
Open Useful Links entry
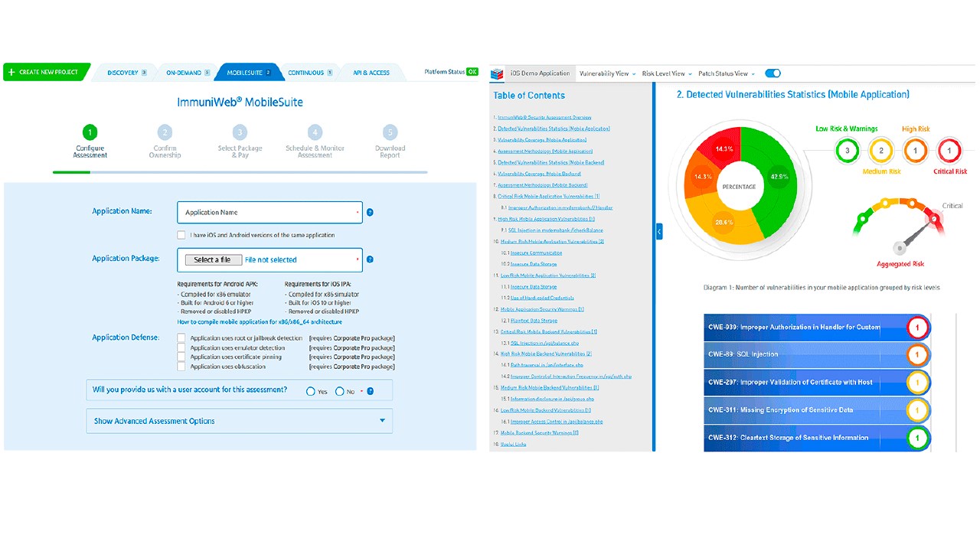pyautogui.click(x=512, y=444)
